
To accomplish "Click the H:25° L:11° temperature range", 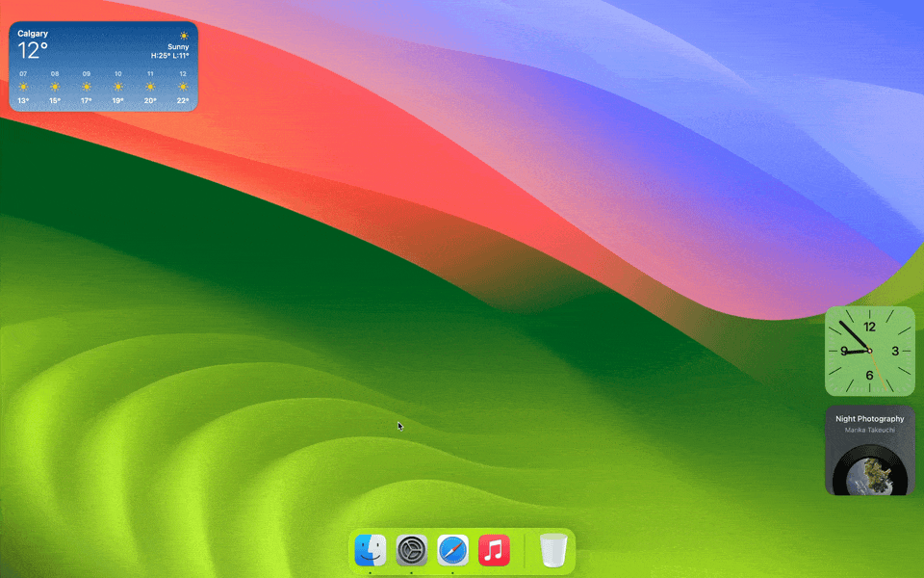I will tap(169, 56).
